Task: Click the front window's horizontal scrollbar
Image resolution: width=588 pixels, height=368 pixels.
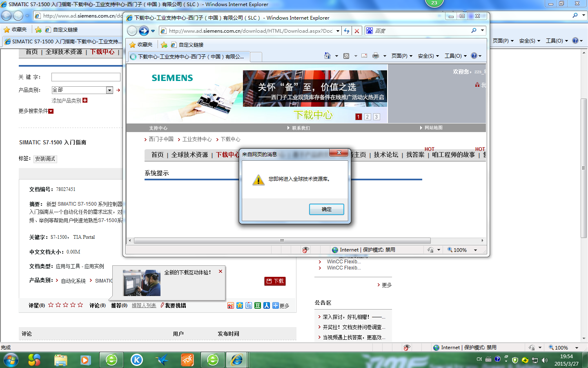Action: [x=282, y=240]
